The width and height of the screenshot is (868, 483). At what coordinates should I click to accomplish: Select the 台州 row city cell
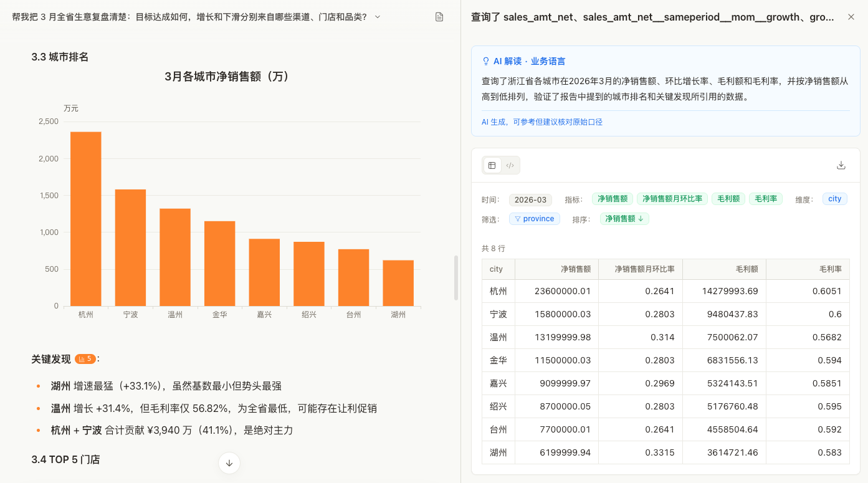click(x=498, y=429)
